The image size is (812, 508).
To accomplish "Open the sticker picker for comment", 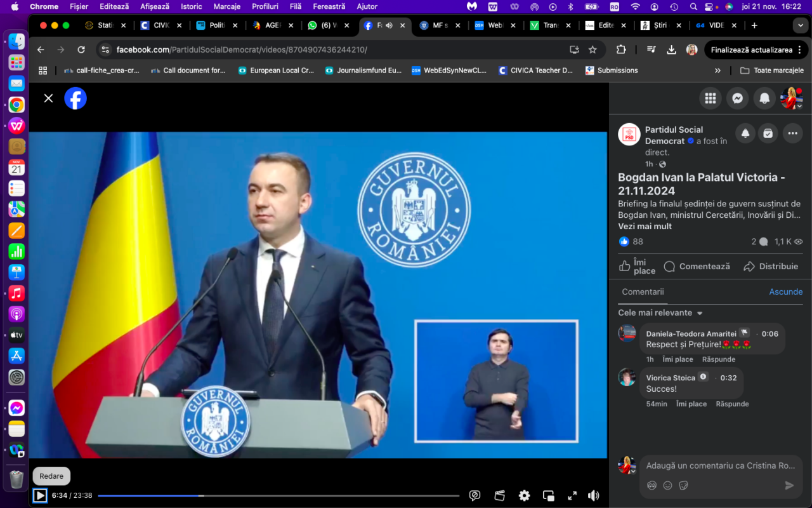I will pos(683,485).
